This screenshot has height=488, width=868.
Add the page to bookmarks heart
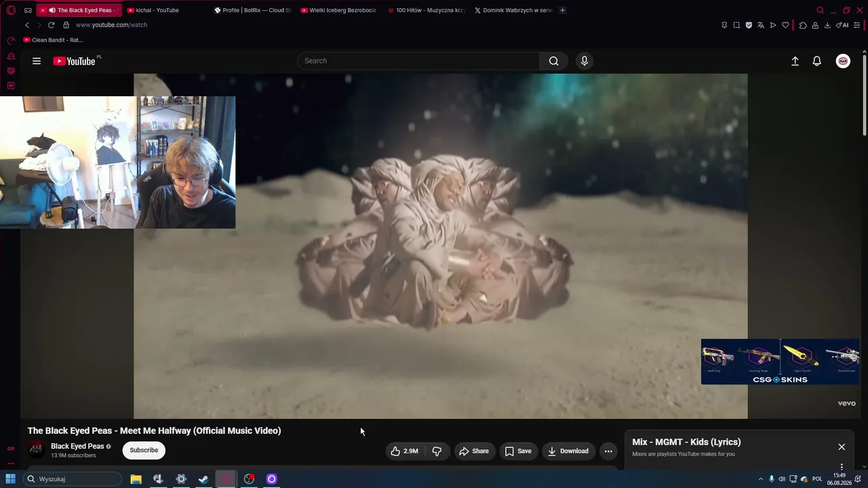(x=785, y=25)
